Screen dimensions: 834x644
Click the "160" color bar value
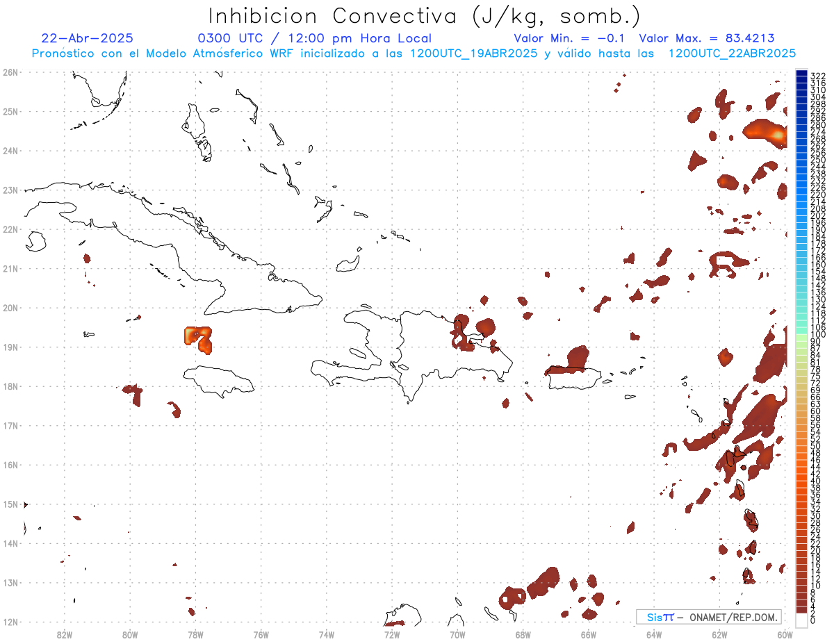click(x=818, y=265)
